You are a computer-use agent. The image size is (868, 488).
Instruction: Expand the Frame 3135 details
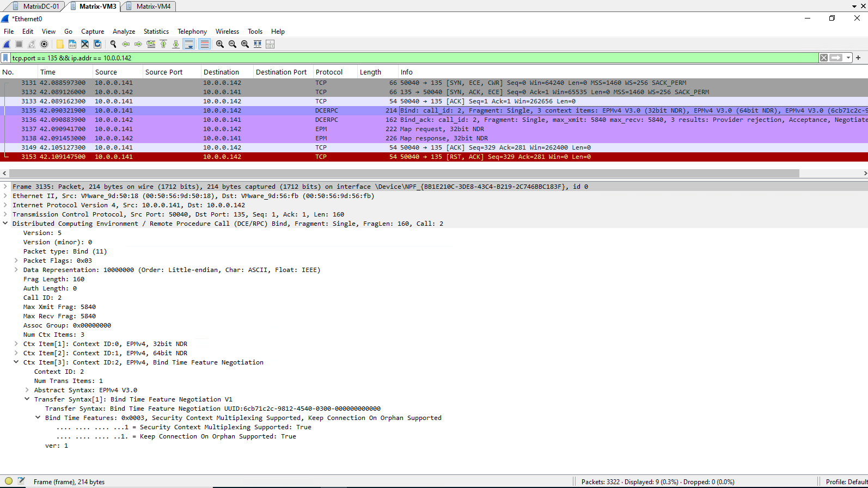tap(5, 187)
